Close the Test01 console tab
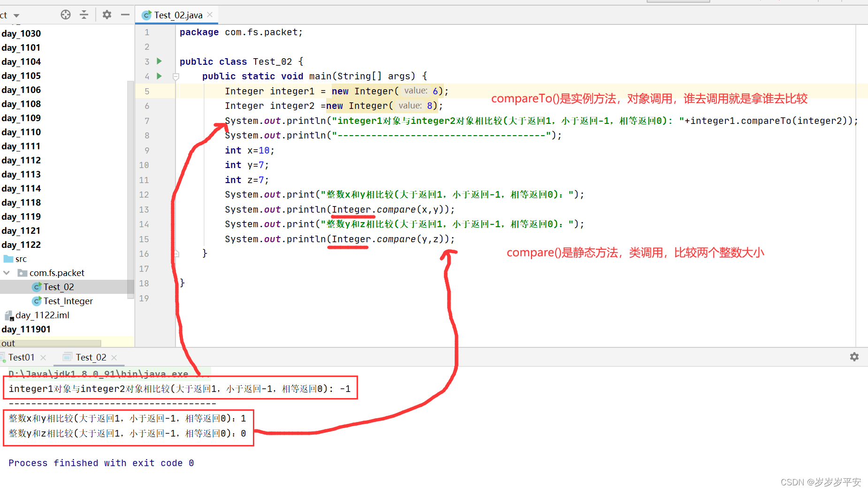This screenshot has width=868, height=491. 43,357
